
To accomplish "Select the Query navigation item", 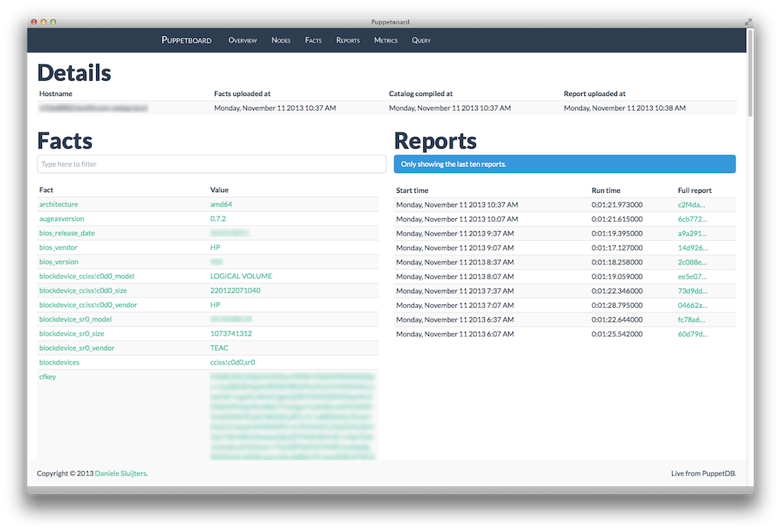I will (421, 40).
